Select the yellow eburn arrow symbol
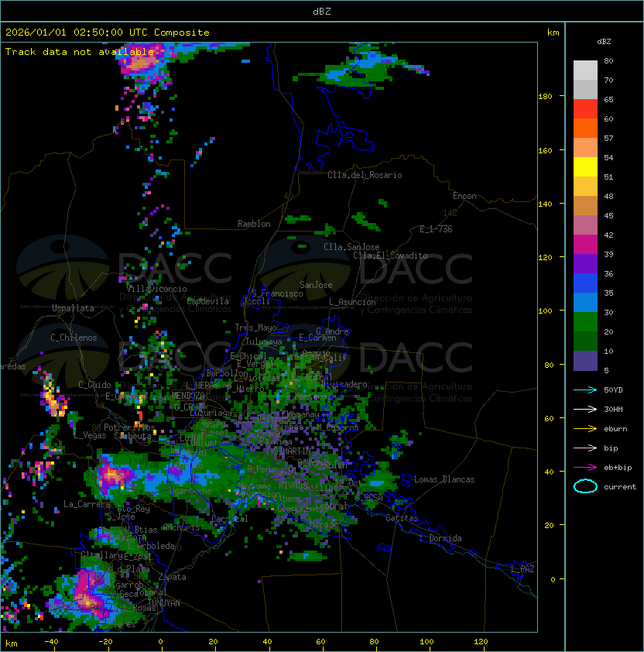This screenshot has width=644, height=652. (x=585, y=428)
